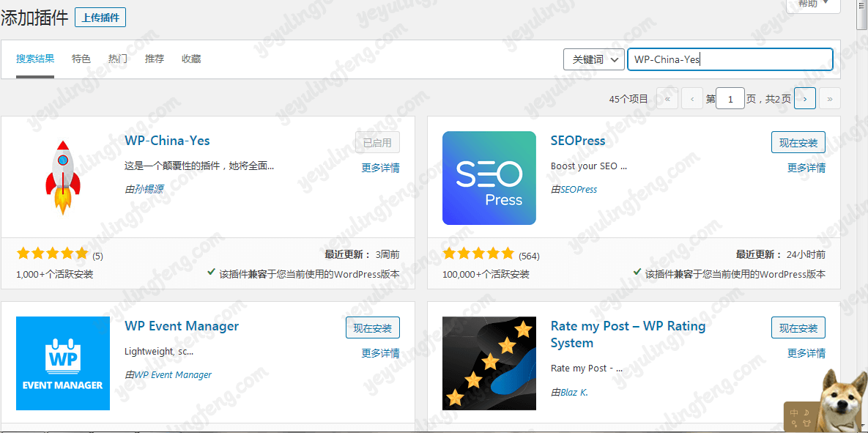The height and width of the screenshot is (433, 868).
Task: Open the WP-China-Yes plugin title link
Action: [x=167, y=141]
